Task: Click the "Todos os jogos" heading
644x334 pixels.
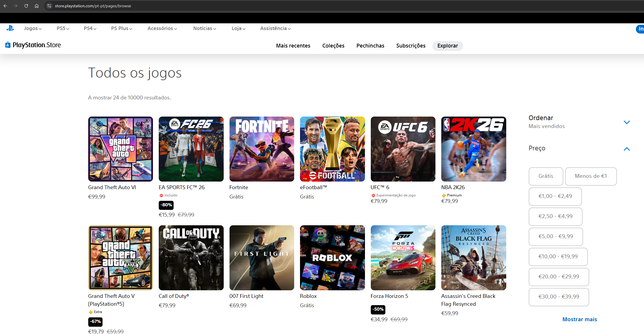Action: [x=135, y=73]
